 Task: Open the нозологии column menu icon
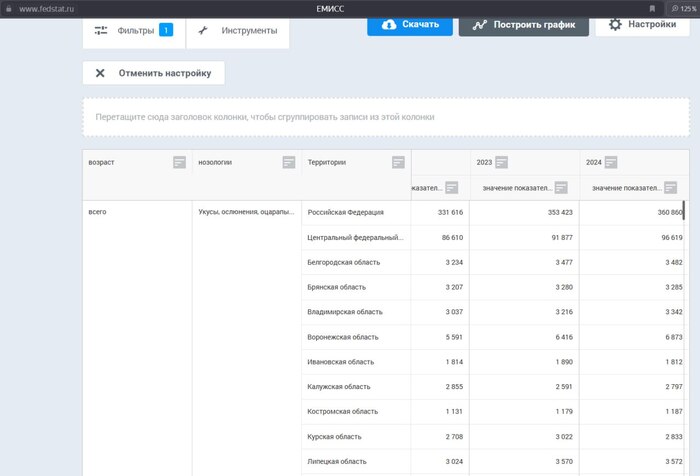coord(289,162)
